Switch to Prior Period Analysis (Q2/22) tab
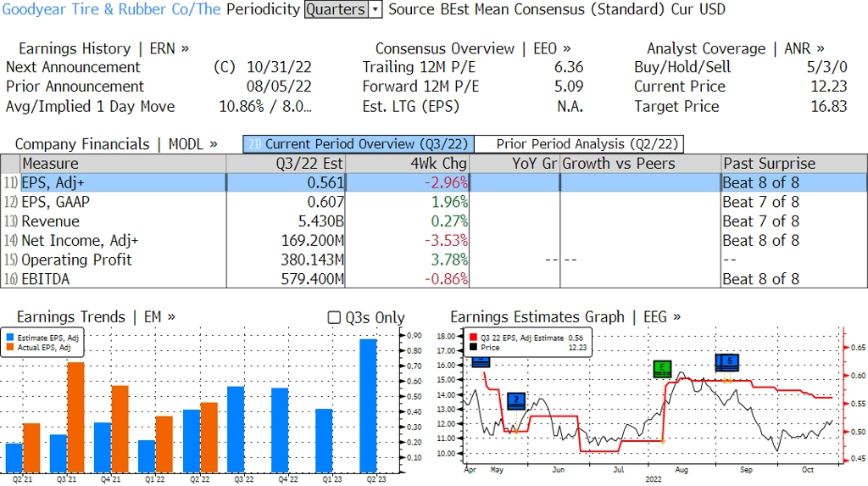 [580, 144]
